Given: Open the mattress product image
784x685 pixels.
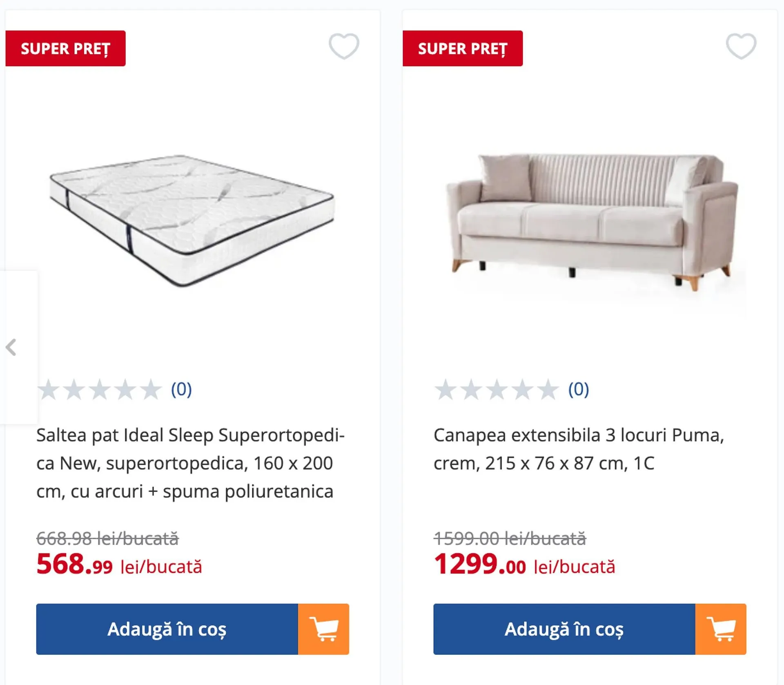Looking at the screenshot, I should click(192, 221).
